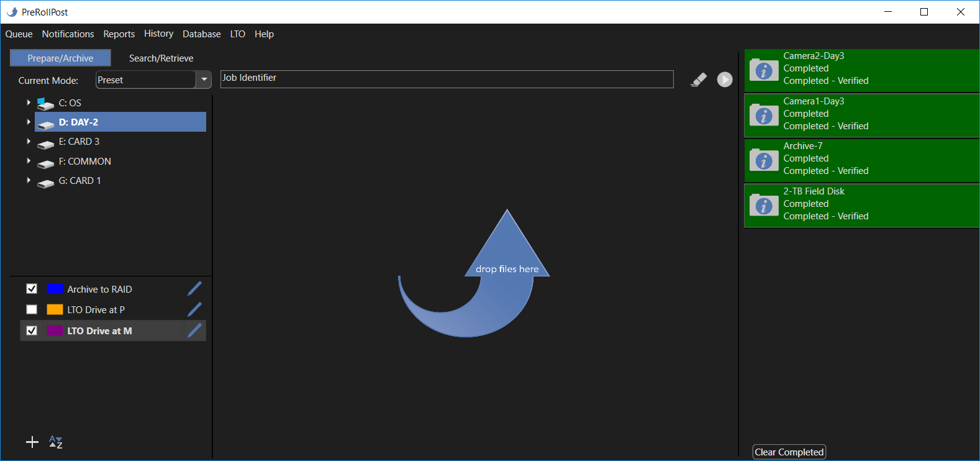Select the Camera1-Day3 job title

click(x=814, y=101)
